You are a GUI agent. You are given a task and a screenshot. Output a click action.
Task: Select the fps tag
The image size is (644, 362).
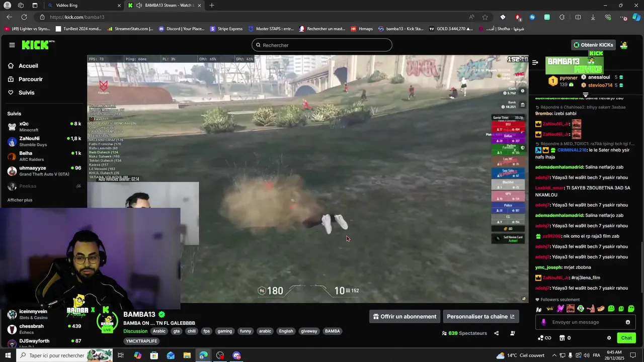click(x=206, y=331)
